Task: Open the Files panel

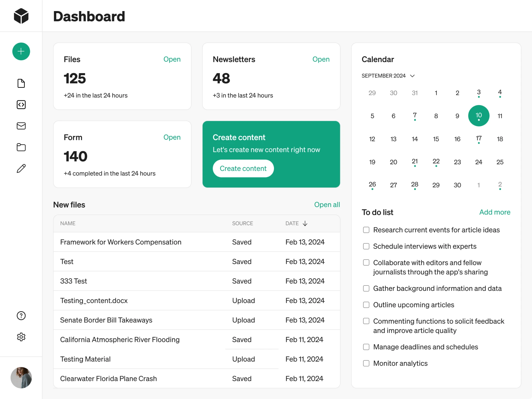Action: [x=172, y=59]
